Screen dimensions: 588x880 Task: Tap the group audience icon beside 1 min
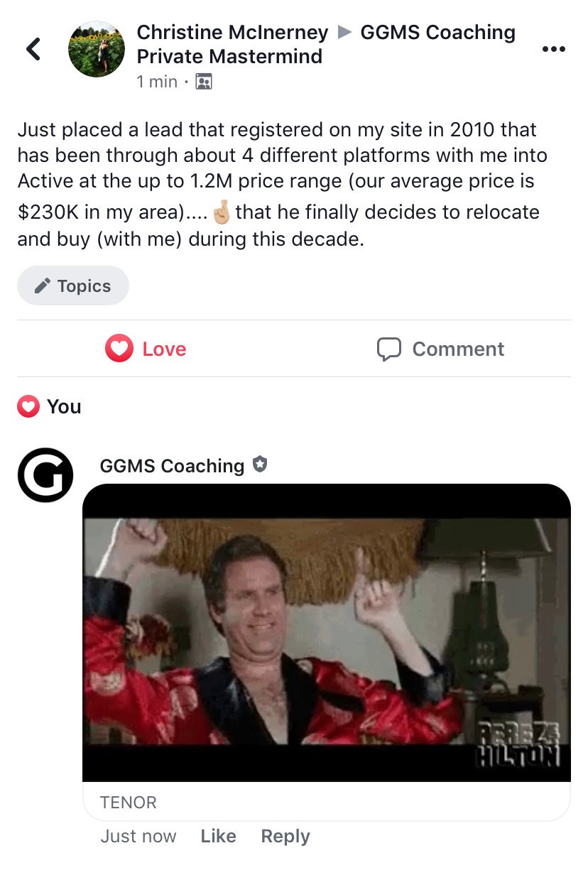(203, 82)
